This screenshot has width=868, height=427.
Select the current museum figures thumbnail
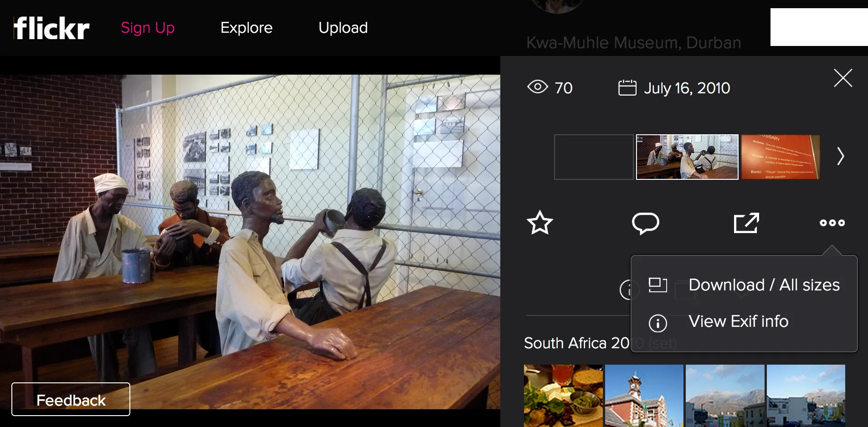[687, 157]
